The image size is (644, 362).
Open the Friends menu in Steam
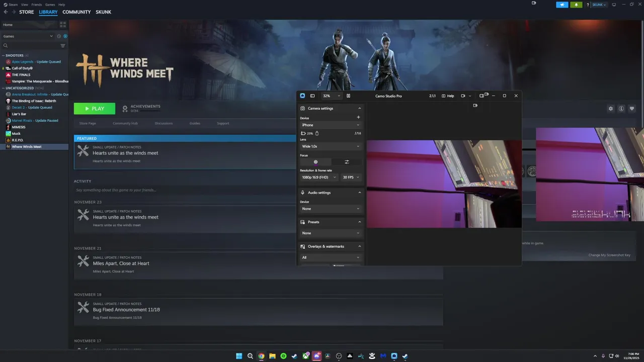click(x=37, y=5)
